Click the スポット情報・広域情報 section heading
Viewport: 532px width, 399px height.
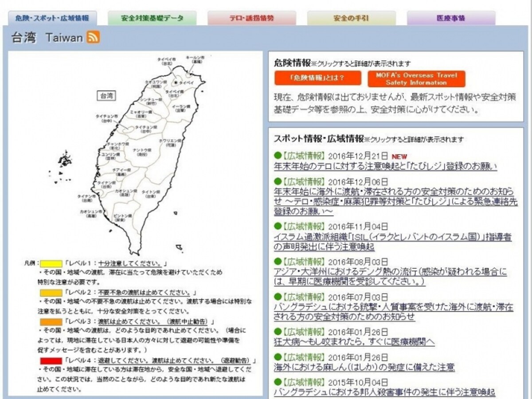point(319,138)
